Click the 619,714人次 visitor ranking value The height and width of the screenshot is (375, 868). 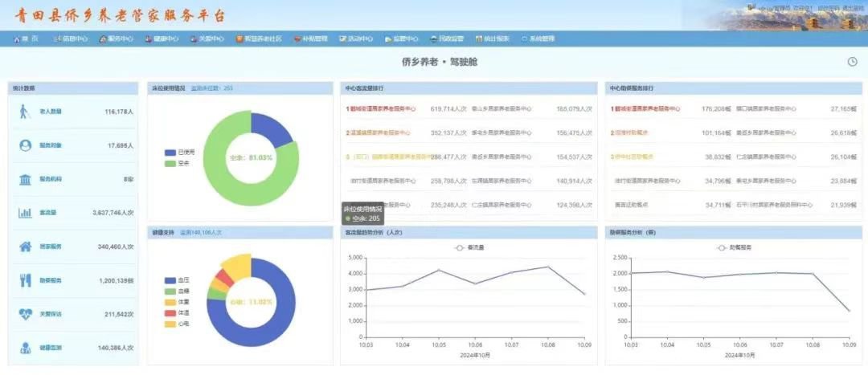coord(448,109)
